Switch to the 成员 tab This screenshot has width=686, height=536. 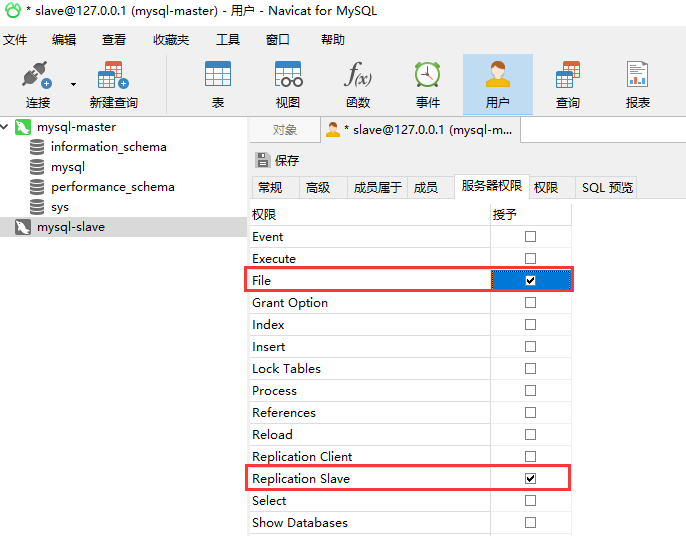pyautogui.click(x=430, y=188)
